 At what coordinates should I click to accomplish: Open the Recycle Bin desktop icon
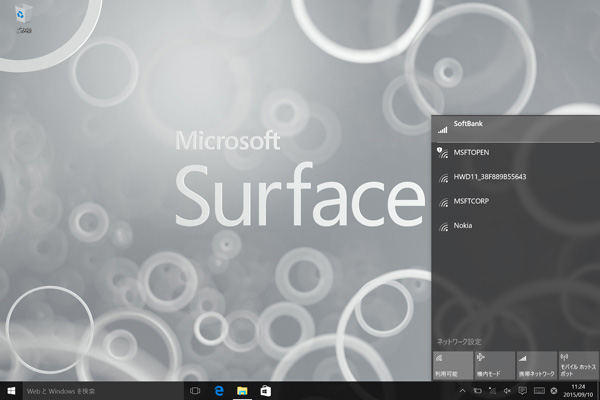pos(23,18)
